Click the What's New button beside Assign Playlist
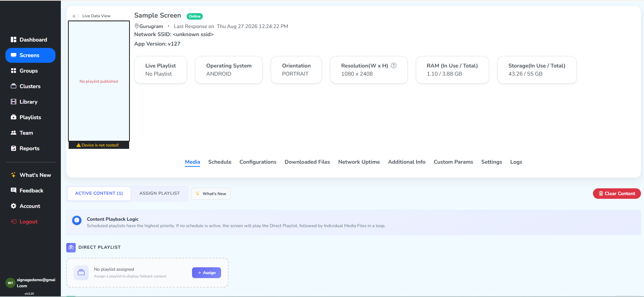The image size is (644, 297). [x=211, y=194]
